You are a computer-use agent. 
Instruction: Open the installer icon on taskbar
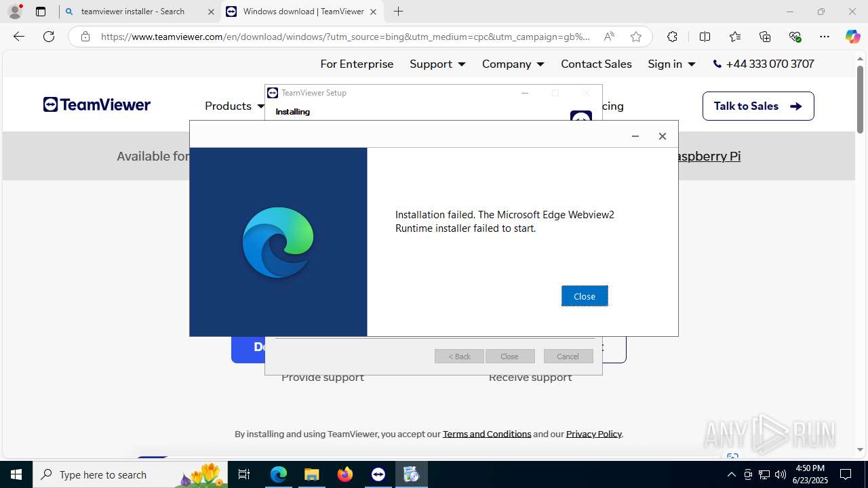coord(411,474)
